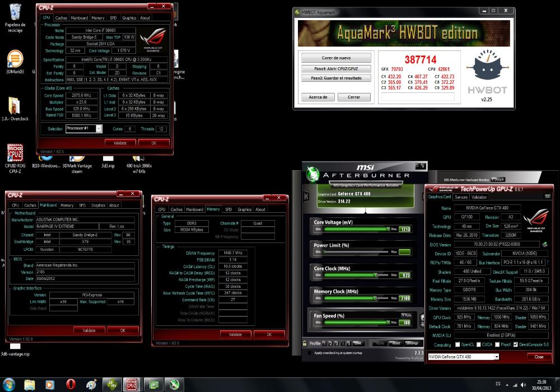Toggle the OpenCL checkbox in GPU-Z
Viewport: 560px width, 392px height.
pyautogui.click(x=458, y=344)
